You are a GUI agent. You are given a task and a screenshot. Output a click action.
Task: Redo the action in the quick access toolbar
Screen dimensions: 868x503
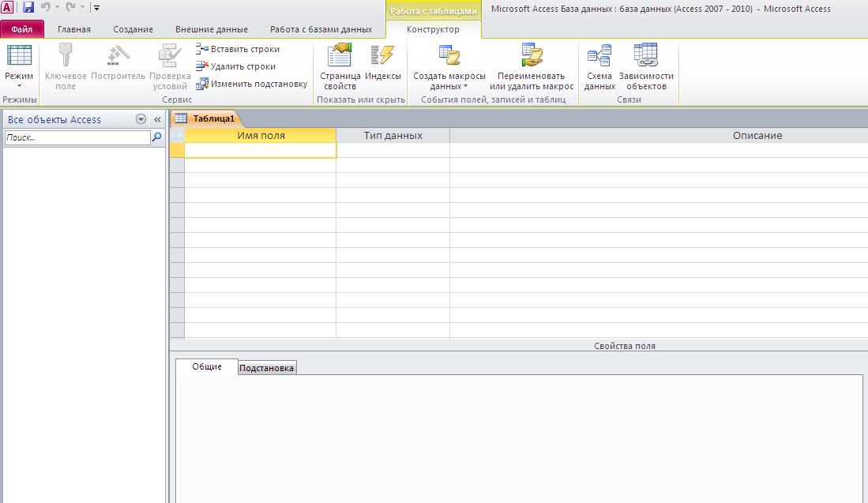click(x=70, y=7)
